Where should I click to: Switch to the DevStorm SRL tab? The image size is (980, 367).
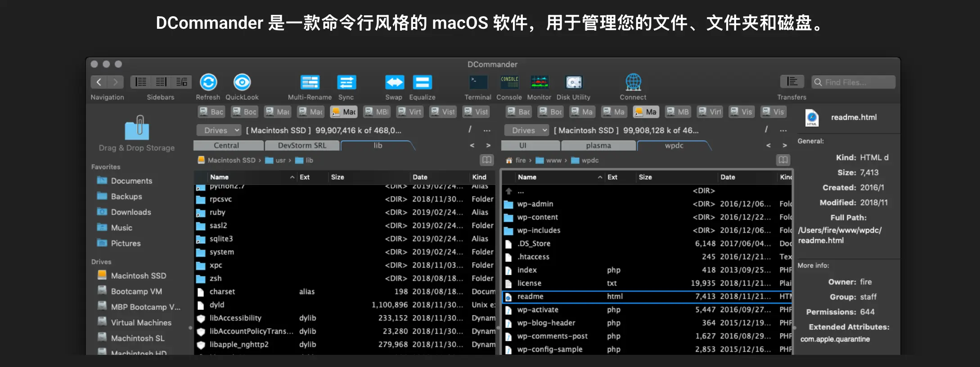coord(302,146)
